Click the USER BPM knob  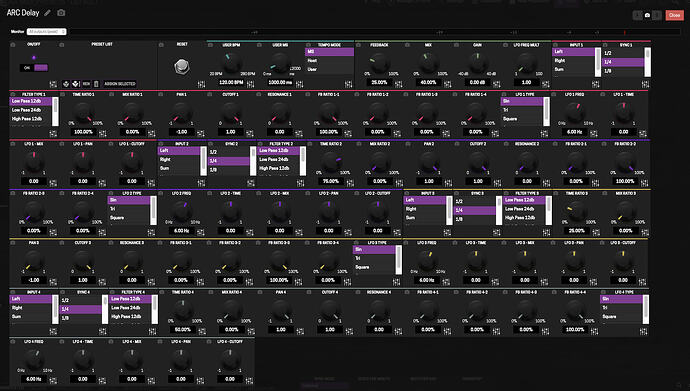(x=231, y=64)
